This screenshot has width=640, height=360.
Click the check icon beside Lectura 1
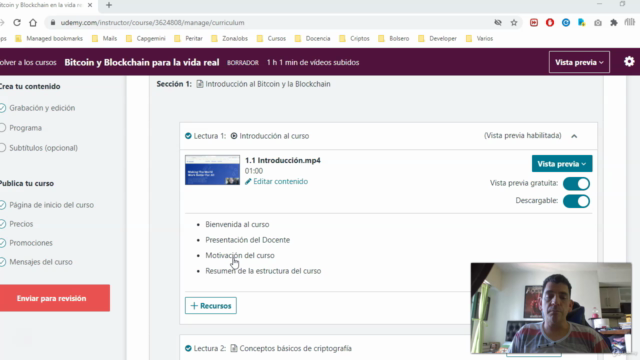[x=188, y=136]
